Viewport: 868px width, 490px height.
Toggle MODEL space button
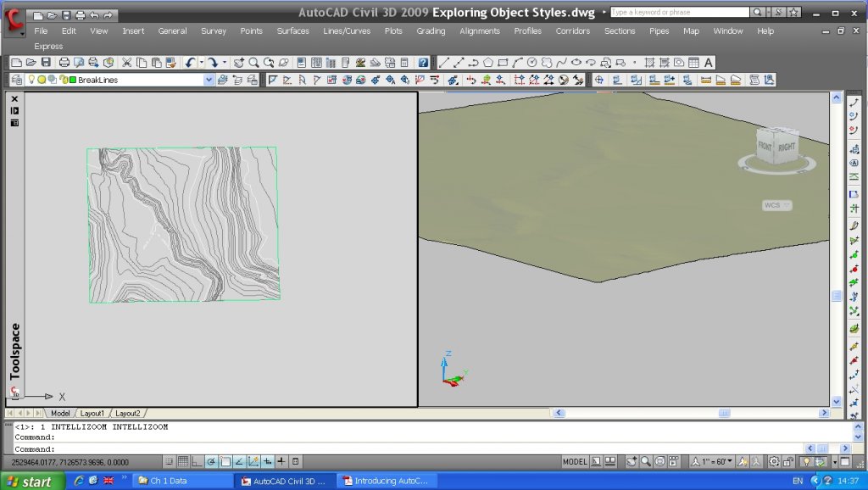point(576,462)
